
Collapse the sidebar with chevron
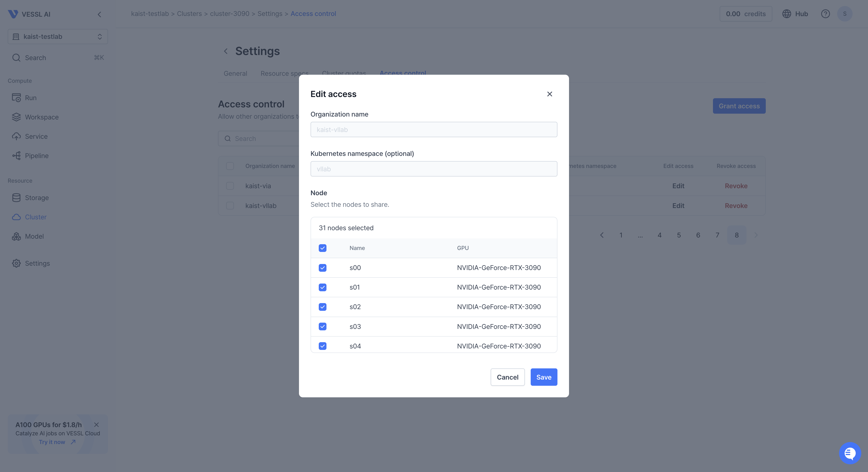[x=99, y=14]
